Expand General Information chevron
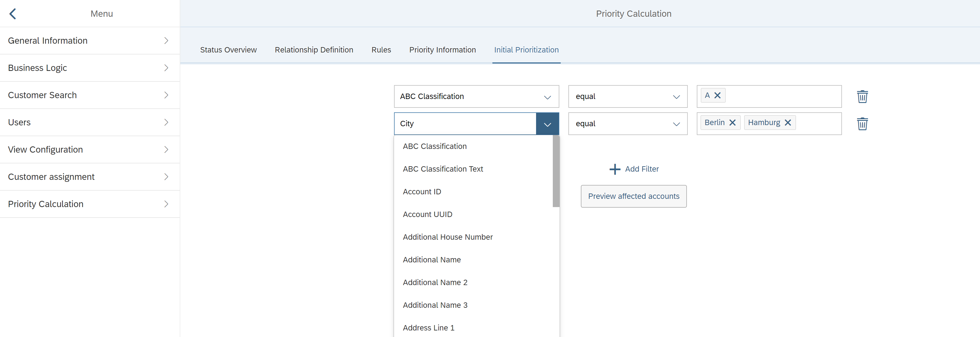This screenshot has height=337, width=980. pos(166,41)
